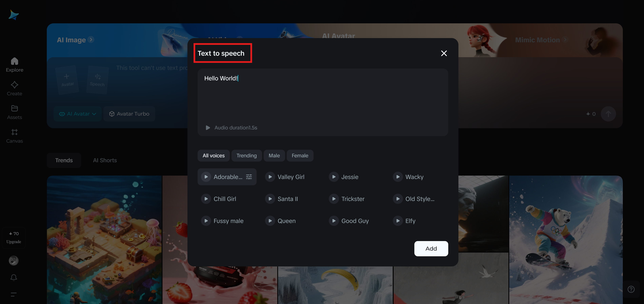Screen dimensions: 644x304
Task: Open settings sliders for the Adorable voice
Action: coord(249,177)
